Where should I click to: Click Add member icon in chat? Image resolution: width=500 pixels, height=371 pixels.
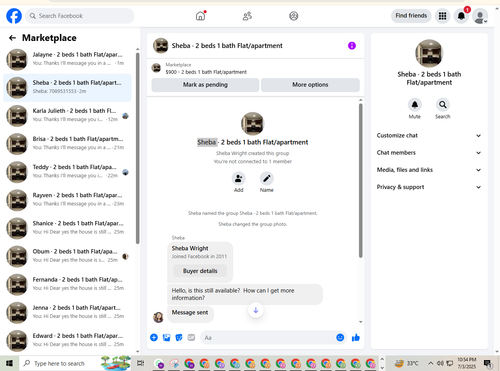tap(239, 179)
